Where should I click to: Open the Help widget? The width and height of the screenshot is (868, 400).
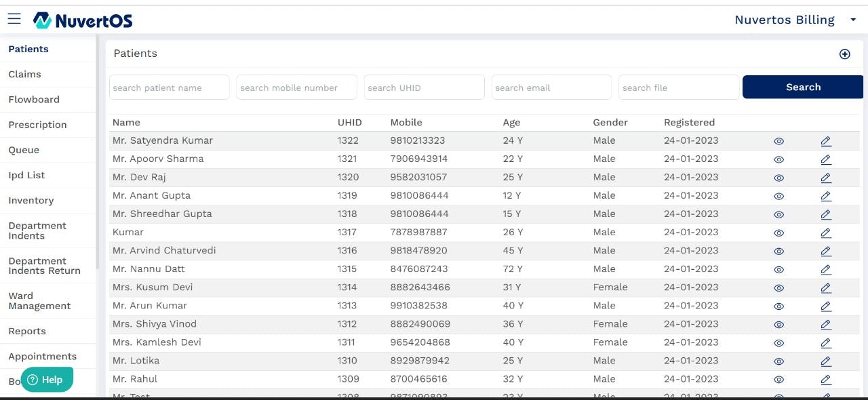coord(46,380)
